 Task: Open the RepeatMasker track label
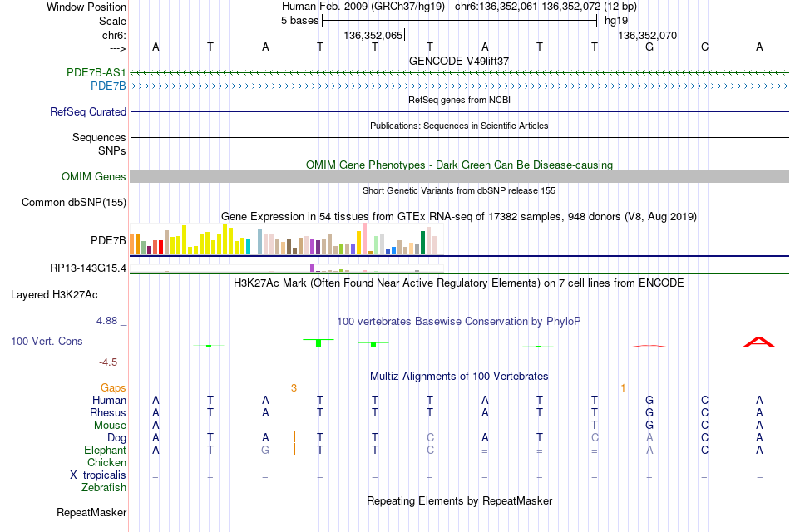91,512
